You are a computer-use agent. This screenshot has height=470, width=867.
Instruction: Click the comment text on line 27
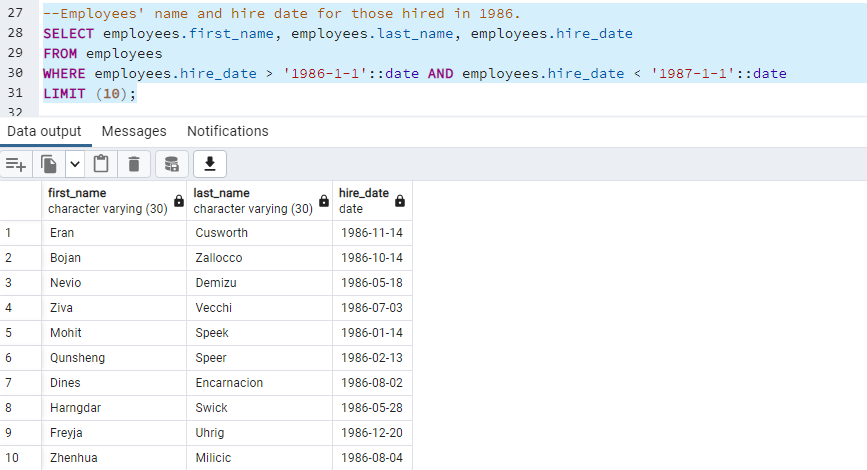pyautogui.click(x=281, y=13)
